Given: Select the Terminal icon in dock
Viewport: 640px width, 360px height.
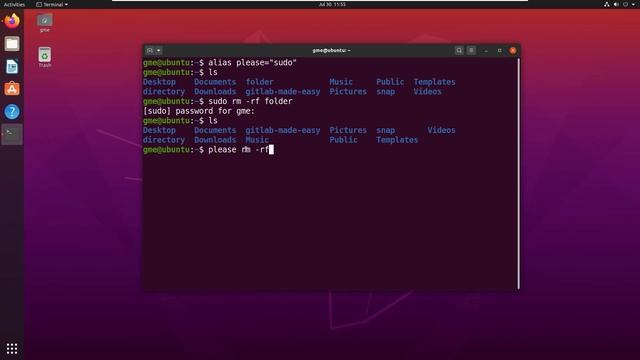Looking at the screenshot, I should coord(12,134).
